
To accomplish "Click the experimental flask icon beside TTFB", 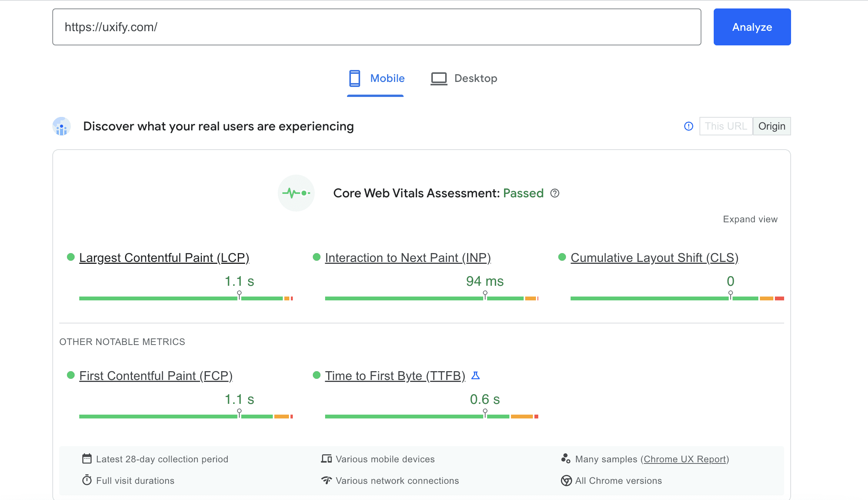I will pyautogui.click(x=476, y=376).
